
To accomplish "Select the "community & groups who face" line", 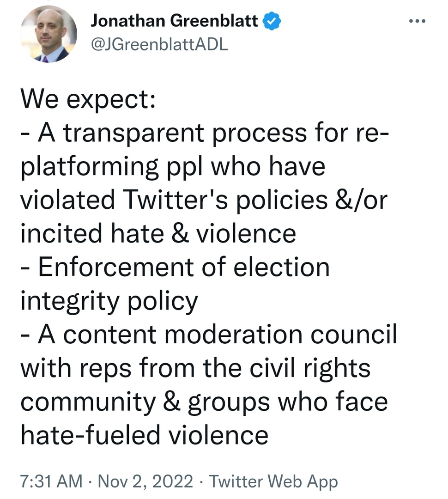I will pos(204,401).
